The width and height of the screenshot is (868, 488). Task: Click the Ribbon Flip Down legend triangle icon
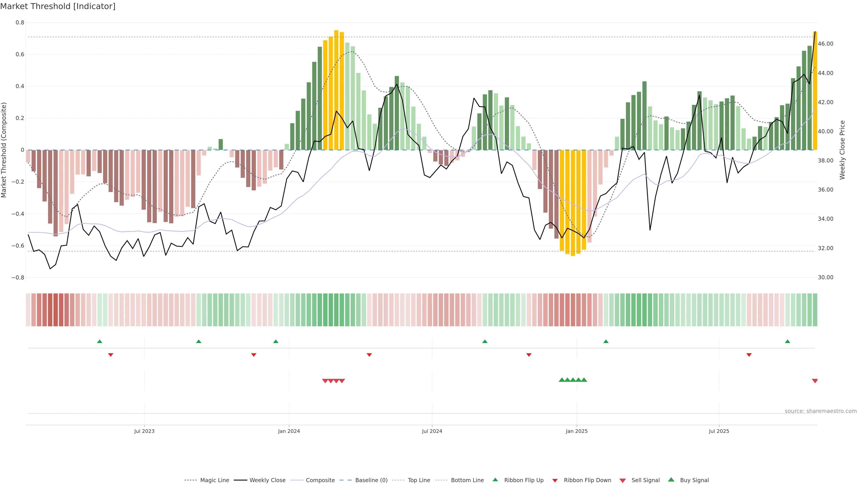pos(555,481)
